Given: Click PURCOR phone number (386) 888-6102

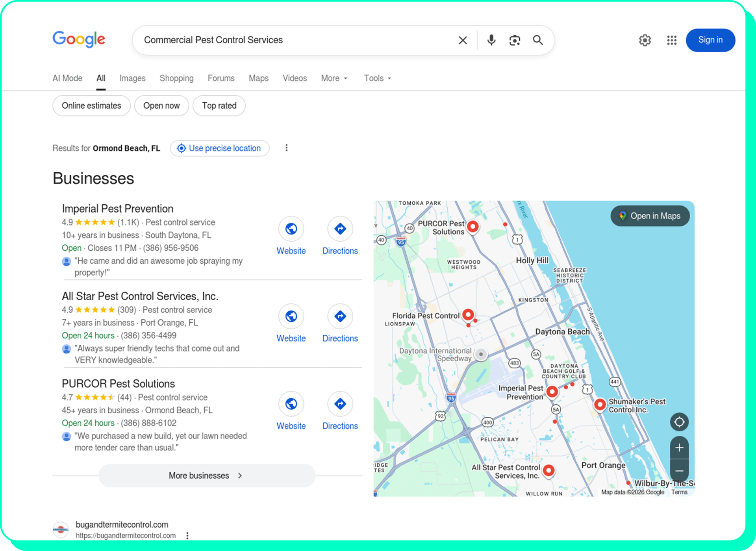Looking at the screenshot, I should (148, 423).
